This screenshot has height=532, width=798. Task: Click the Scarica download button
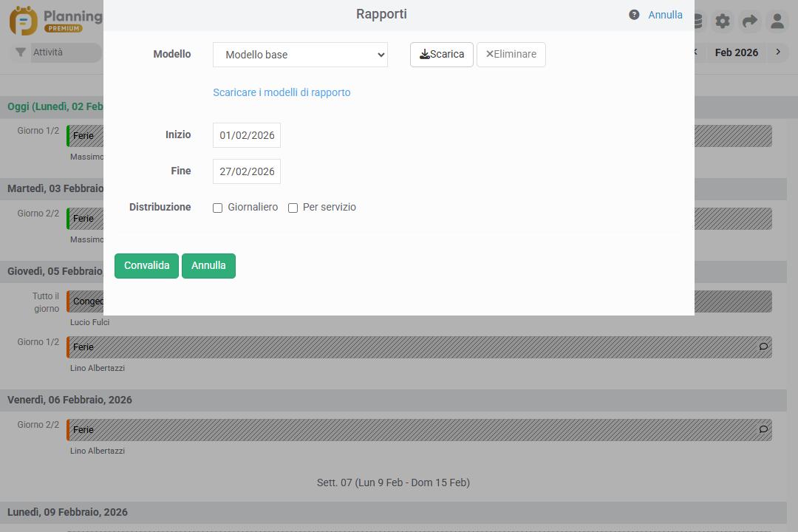441,55
